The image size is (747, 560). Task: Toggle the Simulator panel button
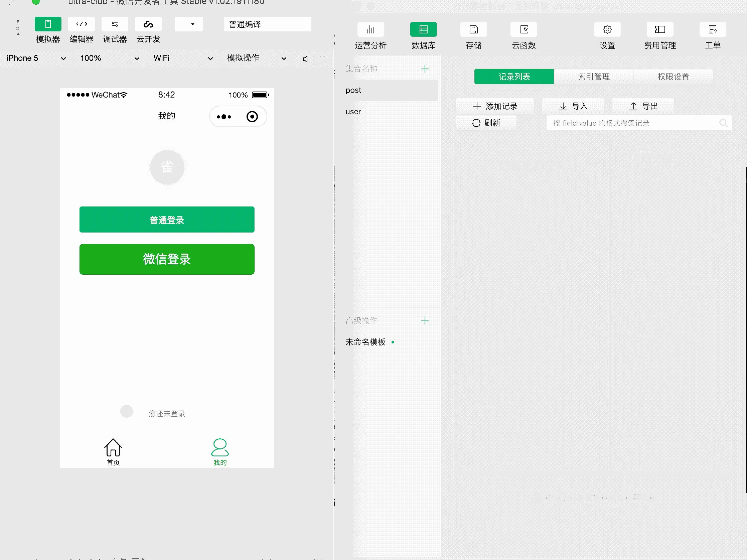point(48,24)
